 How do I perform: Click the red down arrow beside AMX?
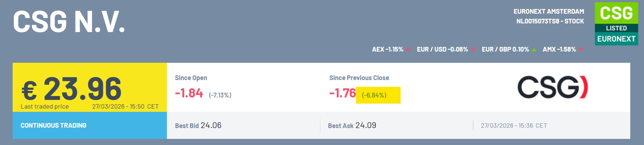pos(581,49)
